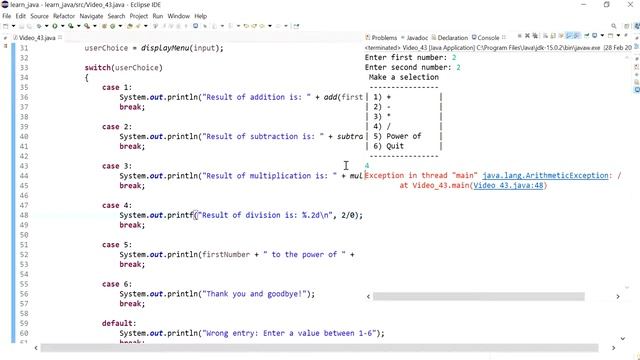The height and width of the screenshot is (360, 640).
Task: Click the Console horizontal scrollbar thumb
Action: (479, 296)
